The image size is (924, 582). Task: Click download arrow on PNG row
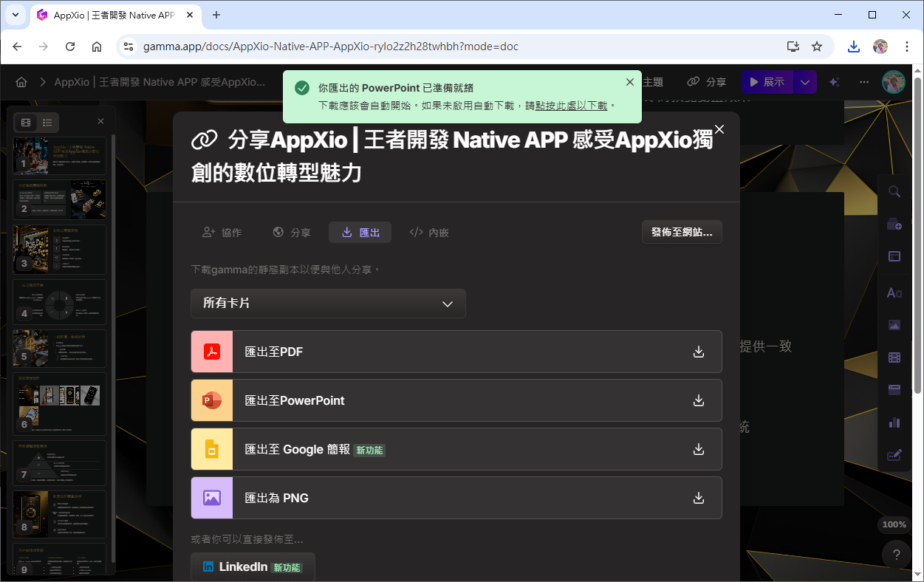(699, 498)
